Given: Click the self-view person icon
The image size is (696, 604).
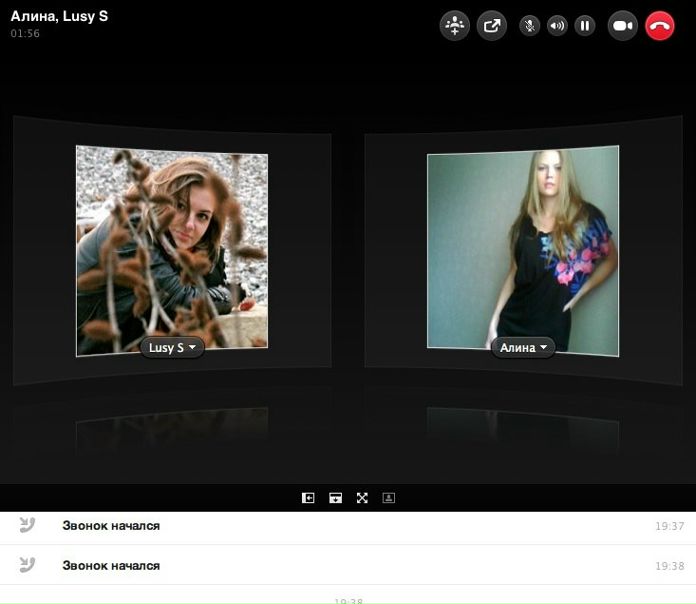Looking at the screenshot, I should tap(389, 498).
